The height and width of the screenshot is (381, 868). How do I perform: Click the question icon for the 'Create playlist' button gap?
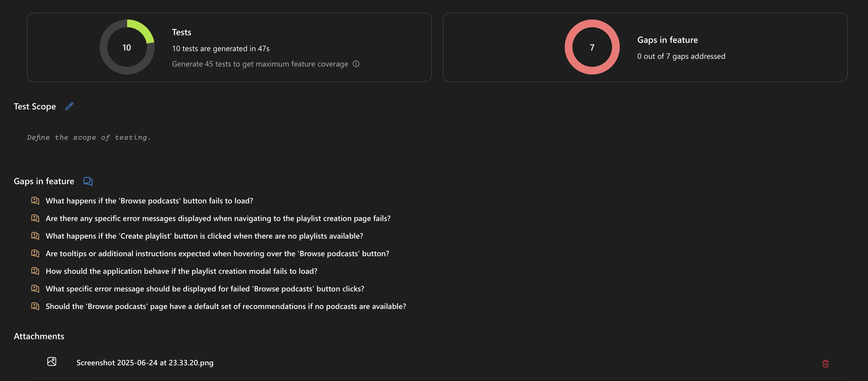tap(35, 236)
